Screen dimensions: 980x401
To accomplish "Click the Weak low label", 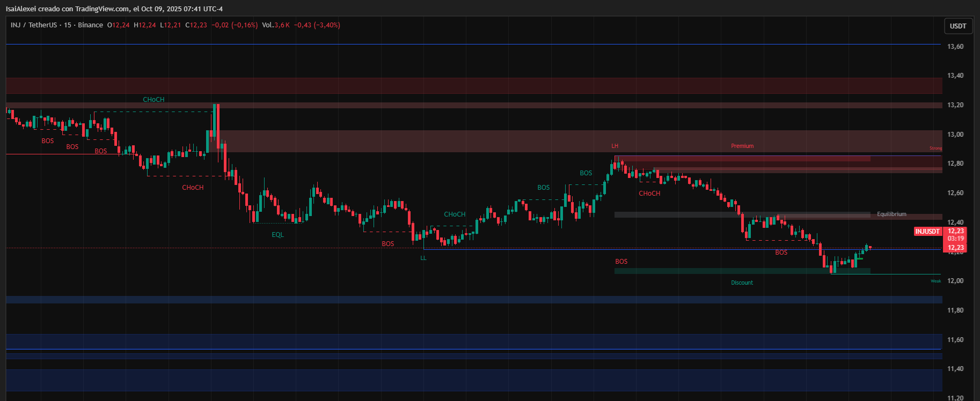I will pos(935,281).
